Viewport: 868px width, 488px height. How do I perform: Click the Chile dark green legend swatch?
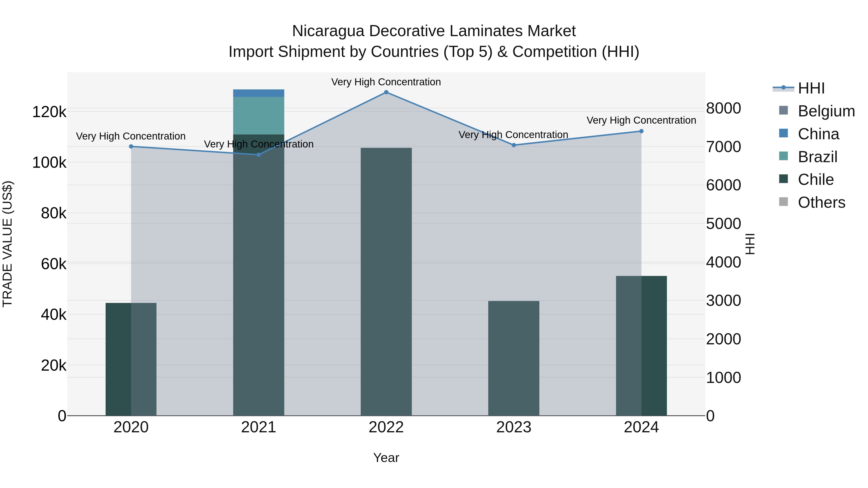coord(784,179)
